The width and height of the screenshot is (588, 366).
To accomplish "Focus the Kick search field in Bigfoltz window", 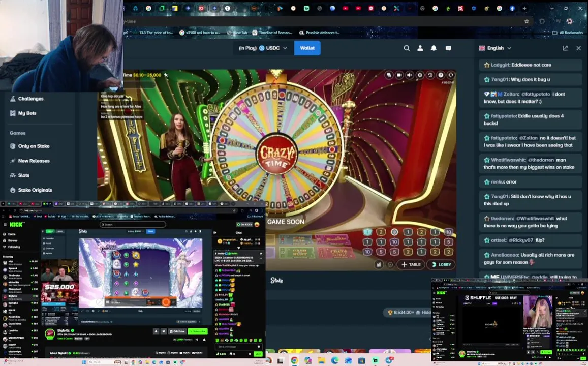I will (x=133, y=224).
